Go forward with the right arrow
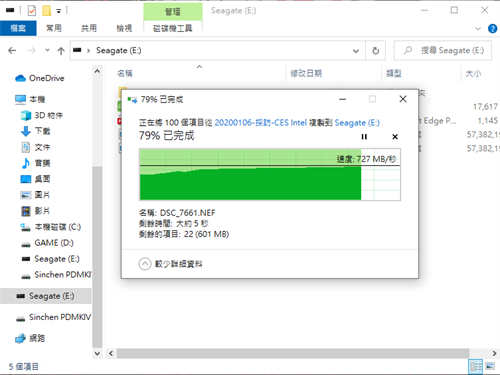500x375 pixels. click(31, 51)
